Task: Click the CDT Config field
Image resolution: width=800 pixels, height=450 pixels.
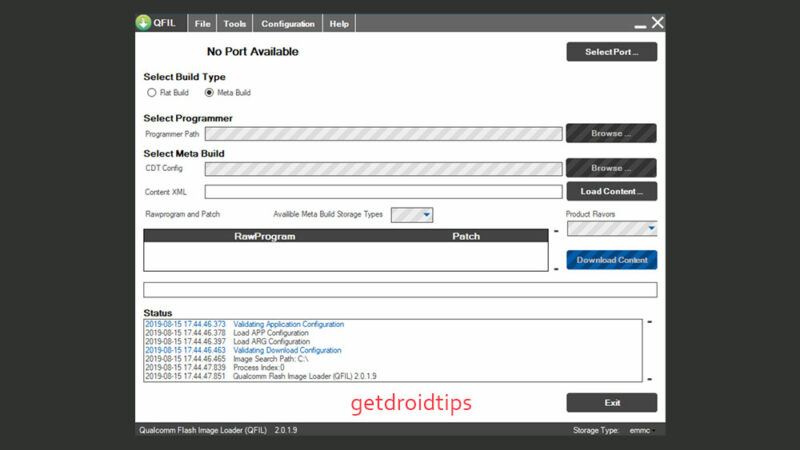Action: pos(384,169)
